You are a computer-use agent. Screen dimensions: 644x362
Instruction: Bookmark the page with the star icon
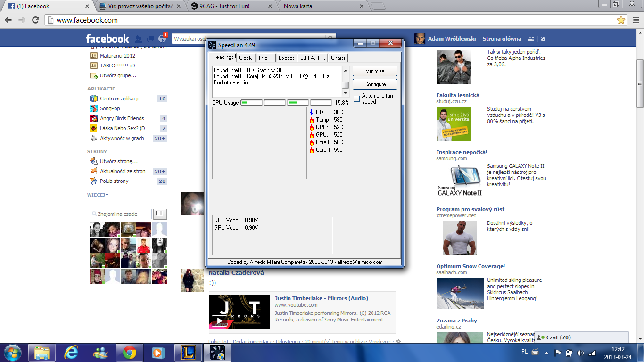tap(621, 20)
